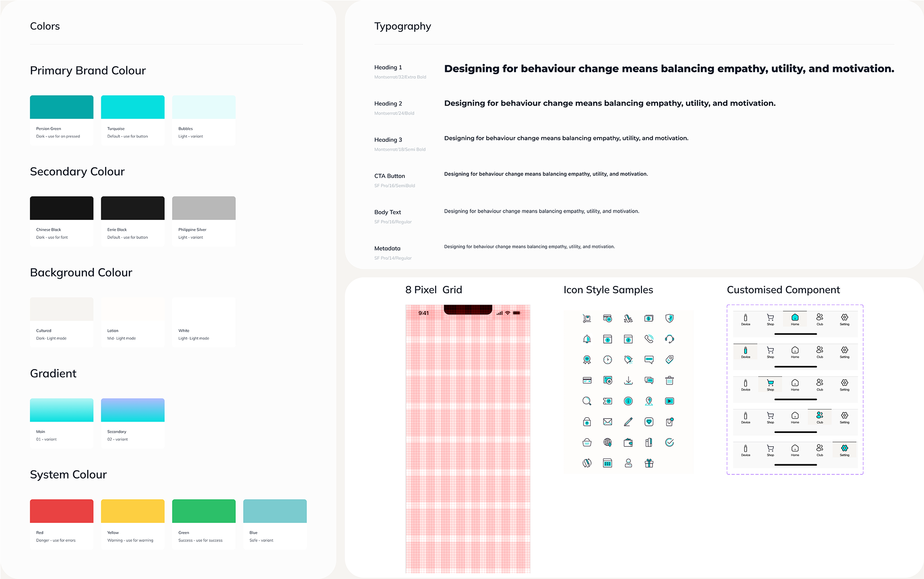Select the highlighted Home tab
The width and height of the screenshot is (924, 579).
tap(795, 319)
